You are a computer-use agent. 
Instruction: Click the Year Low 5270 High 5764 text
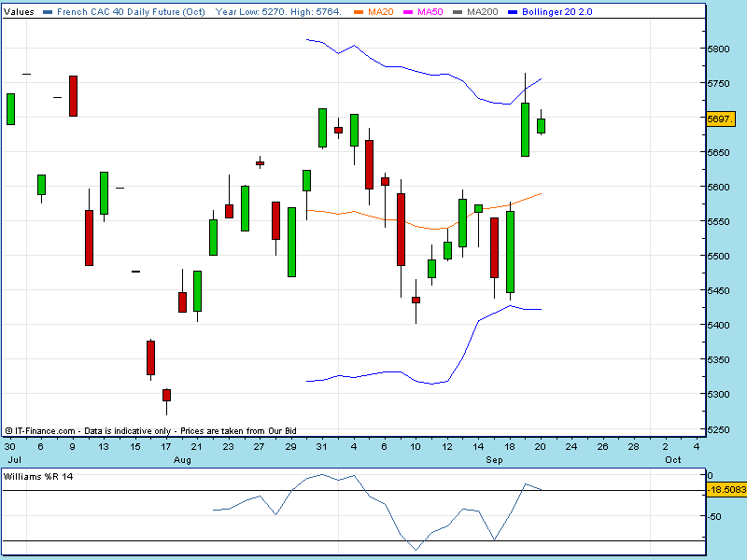(x=278, y=11)
